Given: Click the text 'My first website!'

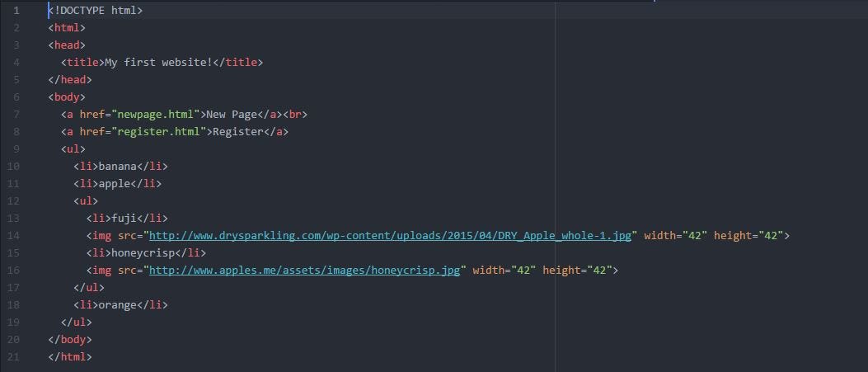Looking at the screenshot, I should coord(158,63).
